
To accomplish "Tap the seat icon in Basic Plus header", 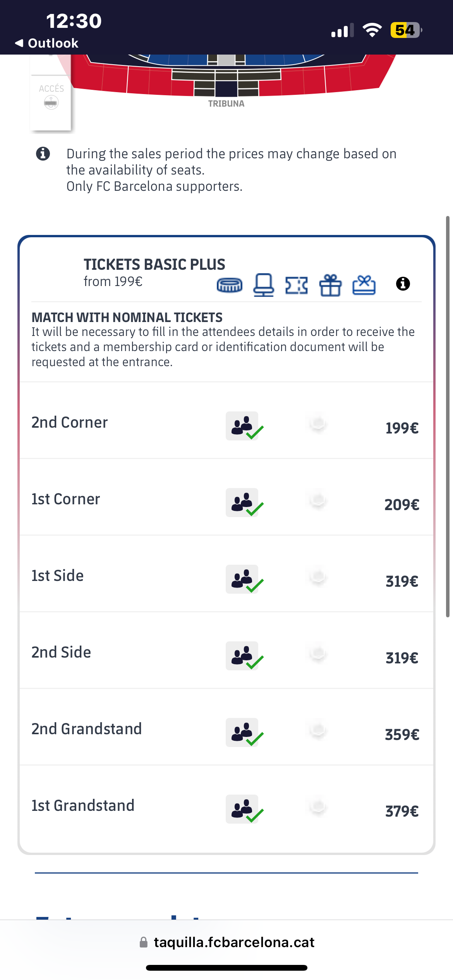I will click(264, 285).
